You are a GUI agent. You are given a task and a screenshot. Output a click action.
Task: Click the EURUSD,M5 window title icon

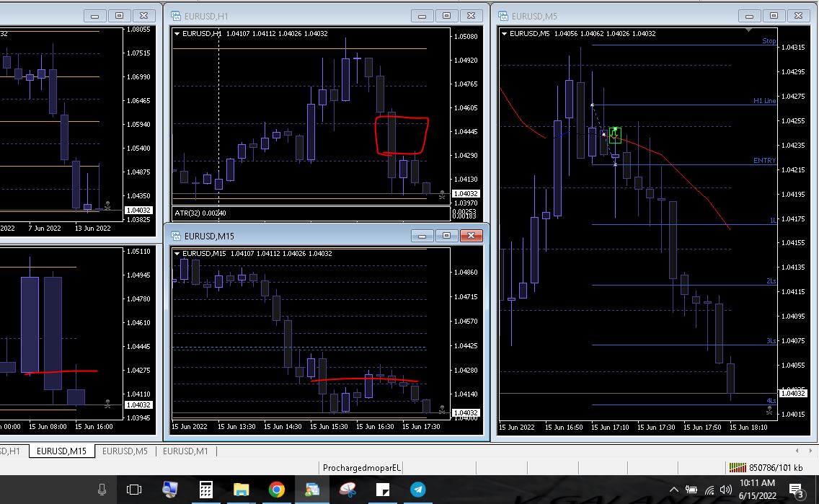click(x=503, y=16)
